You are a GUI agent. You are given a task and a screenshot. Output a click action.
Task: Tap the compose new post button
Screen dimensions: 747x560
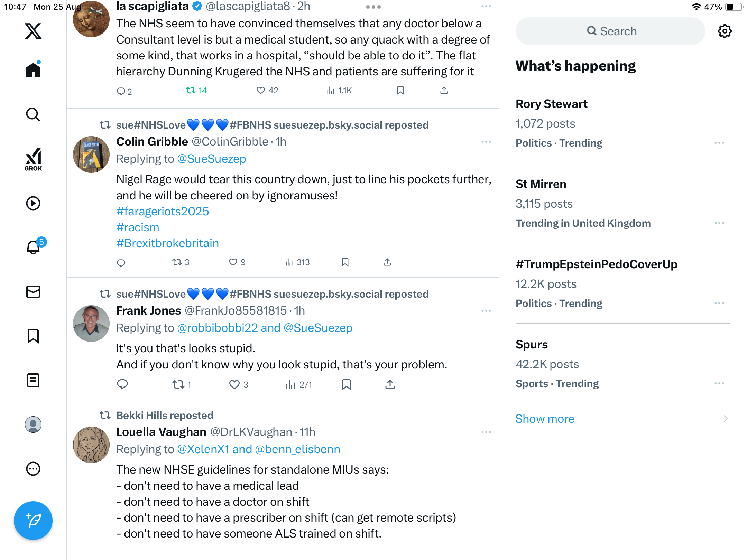tap(33, 520)
